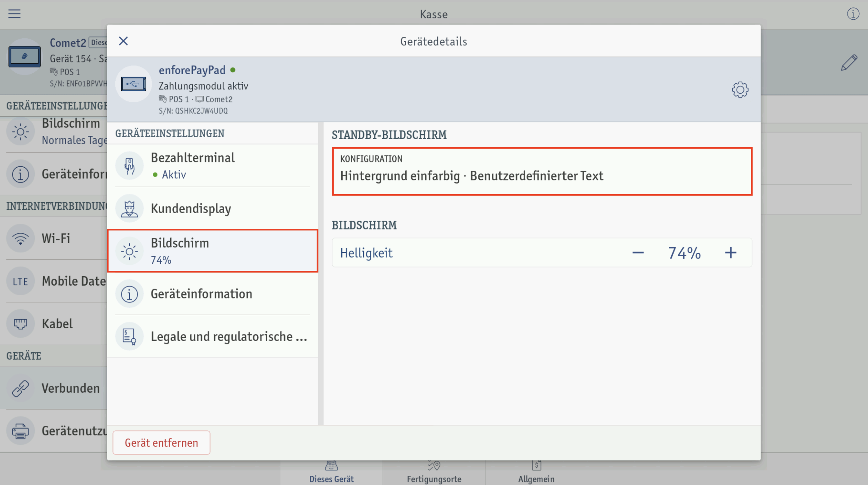Click the legal document icon
Screen dimensions: 868x485
(x=129, y=336)
